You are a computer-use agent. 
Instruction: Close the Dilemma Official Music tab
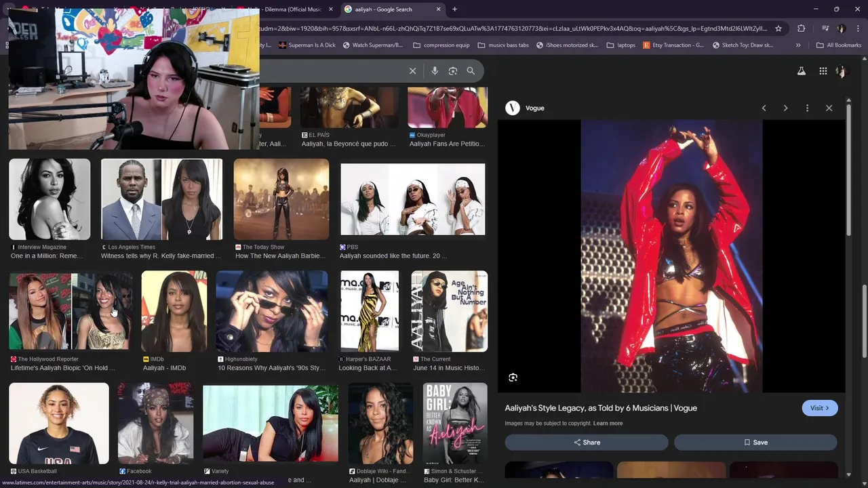tap(331, 9)
